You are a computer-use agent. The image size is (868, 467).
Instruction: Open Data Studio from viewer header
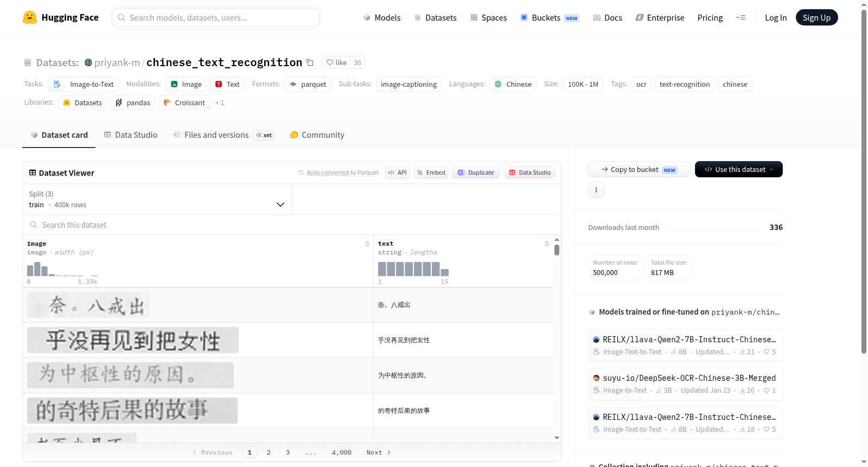pyautogui.click(x=529, y=172)
